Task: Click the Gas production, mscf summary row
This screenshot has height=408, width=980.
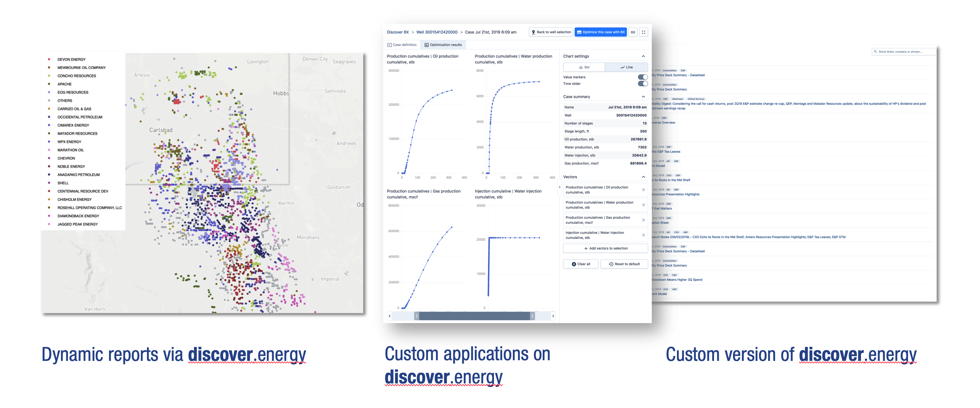Action: click(605, 163)
